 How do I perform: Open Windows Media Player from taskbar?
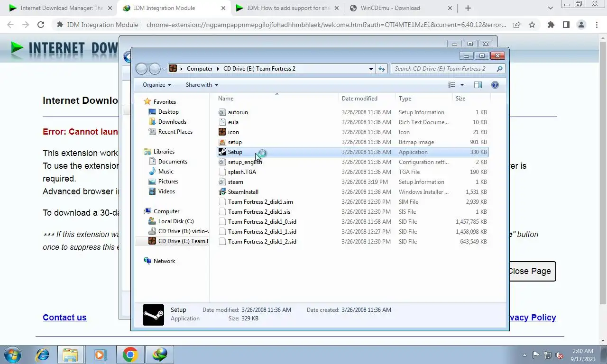pos(100,355)
